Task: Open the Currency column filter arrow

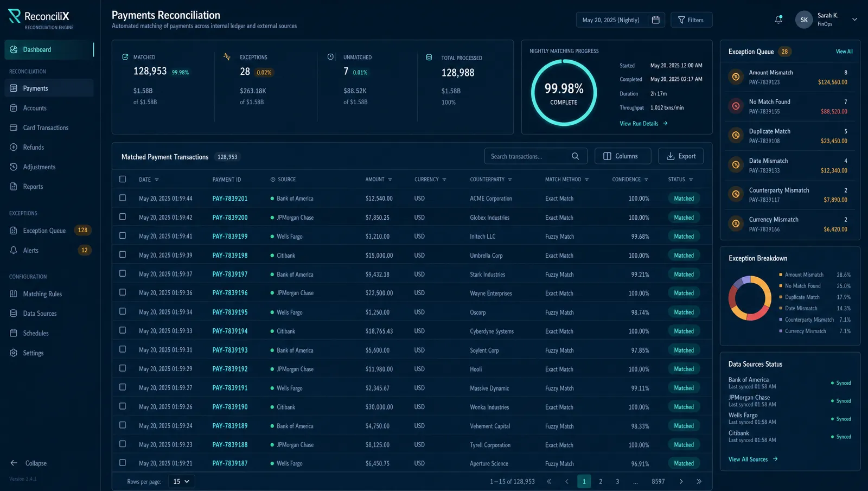Action: click(444, 180)
